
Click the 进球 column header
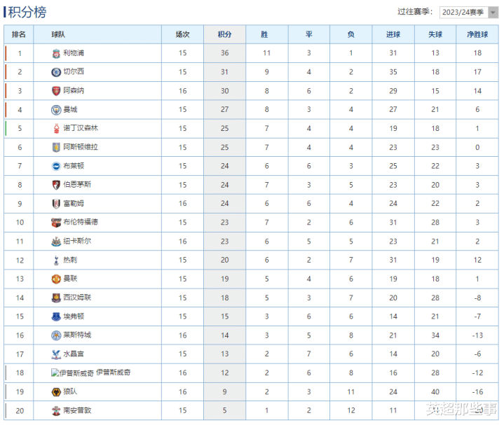(393, 34)
